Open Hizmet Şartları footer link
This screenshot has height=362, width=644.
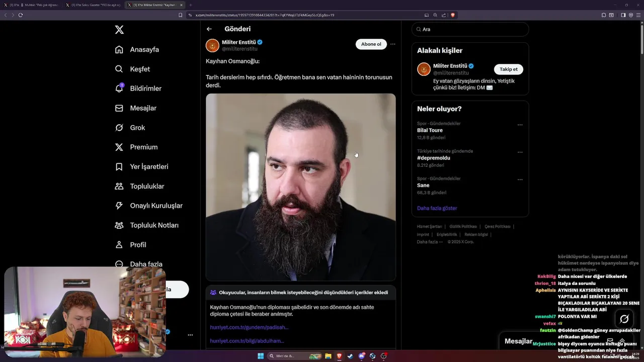click(x=429, y=227)
